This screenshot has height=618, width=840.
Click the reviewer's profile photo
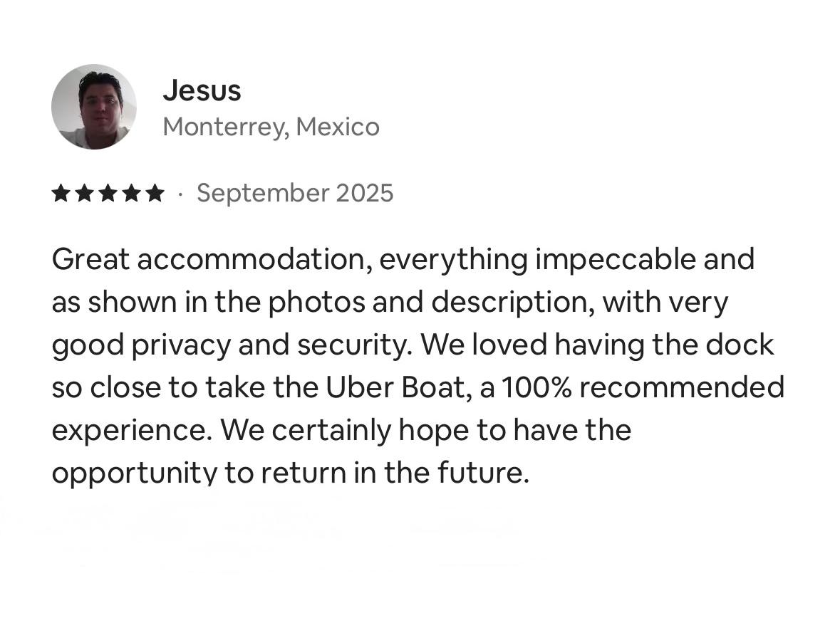click(x=94, y=107)
